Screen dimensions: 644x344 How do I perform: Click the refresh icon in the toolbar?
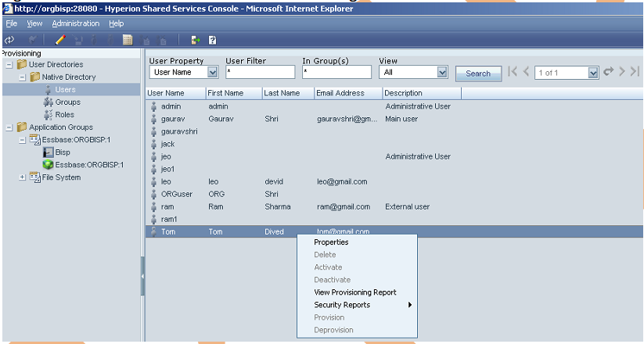(9, 40)
